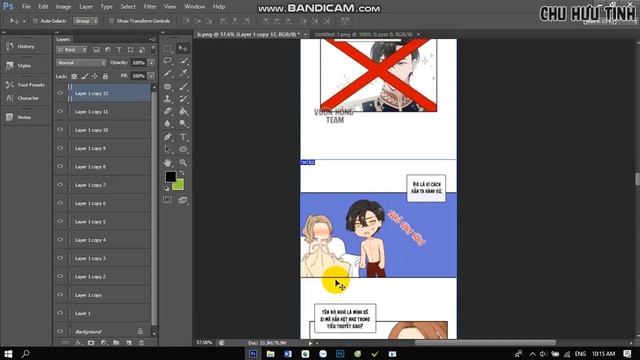Filter layers by type layers
The image size is (640, 360).
[119, 50]
